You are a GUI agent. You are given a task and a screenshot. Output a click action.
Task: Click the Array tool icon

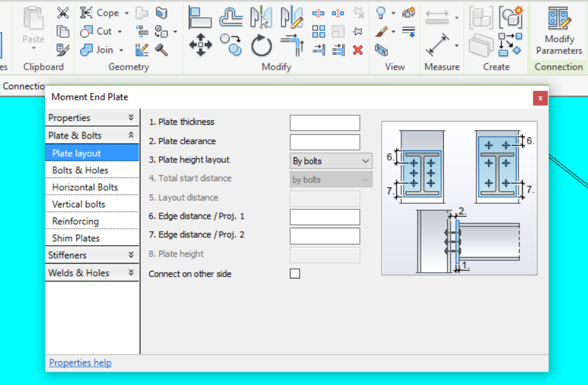point(318,31)
